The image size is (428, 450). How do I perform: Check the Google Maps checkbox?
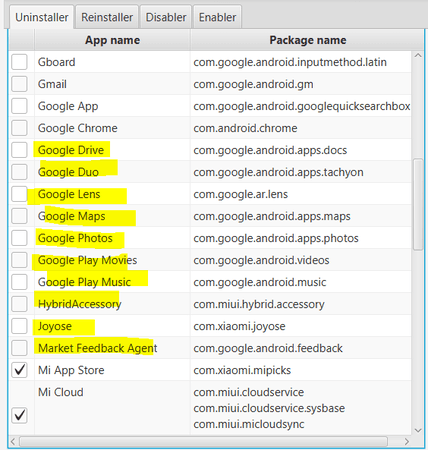click(x=19, y=216)
